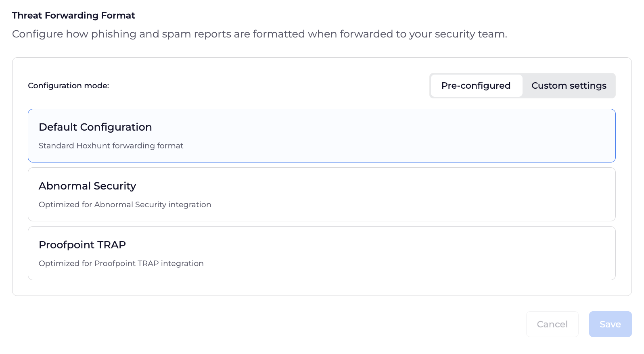Screen dimensions: 644x354
Task: Click the 'Configure how phishing and spam reports' description
Action: click(x=259, y=34)
